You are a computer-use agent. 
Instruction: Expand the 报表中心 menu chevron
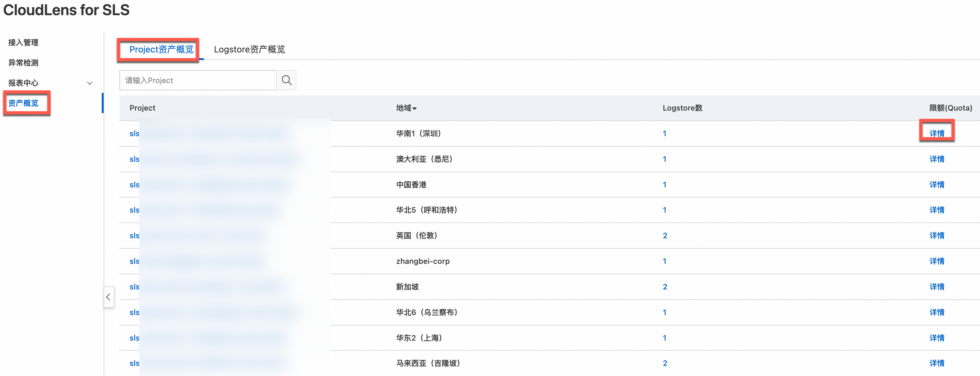[90, 83]
